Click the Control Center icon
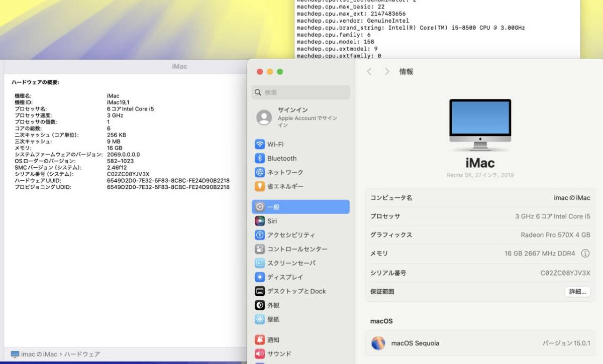Viewport: 603px width, 364px height. coord(260,249)
